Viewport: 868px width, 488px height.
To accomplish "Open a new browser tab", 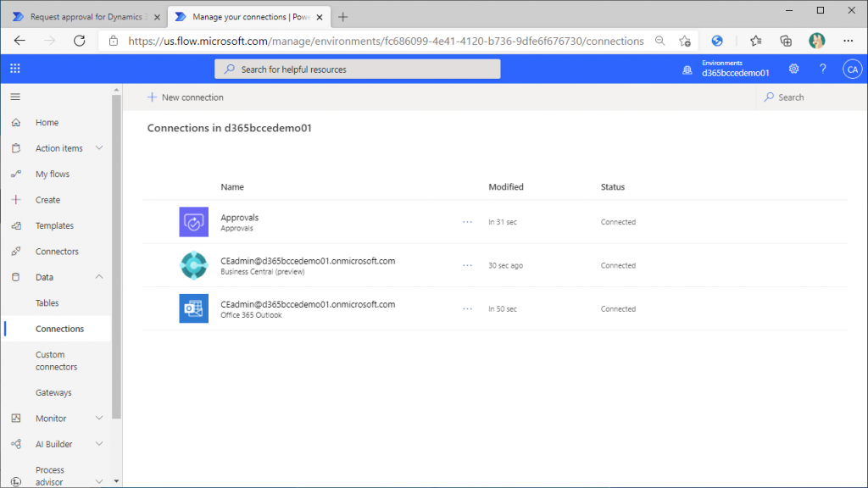I will tap(342, 17).
